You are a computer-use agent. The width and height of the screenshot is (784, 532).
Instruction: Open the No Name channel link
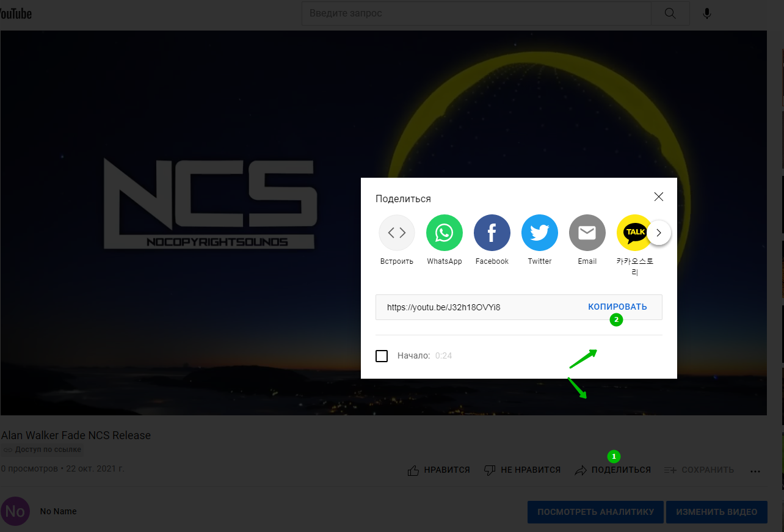point(58,511)
